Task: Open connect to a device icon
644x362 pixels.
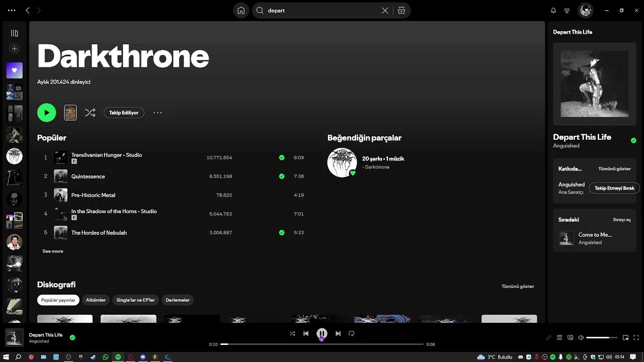Action: (571, 338)
